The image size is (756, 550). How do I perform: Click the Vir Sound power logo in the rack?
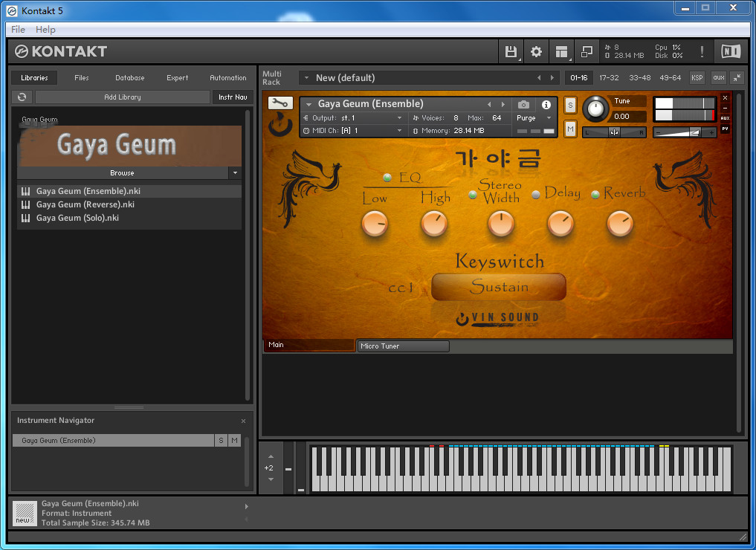tap(280, 125)
